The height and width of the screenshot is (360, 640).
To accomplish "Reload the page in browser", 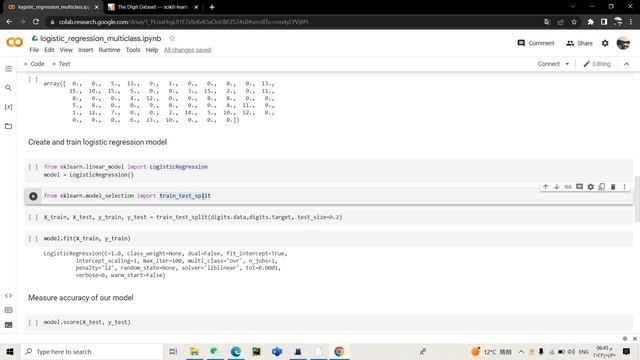I will pos(36,22).
